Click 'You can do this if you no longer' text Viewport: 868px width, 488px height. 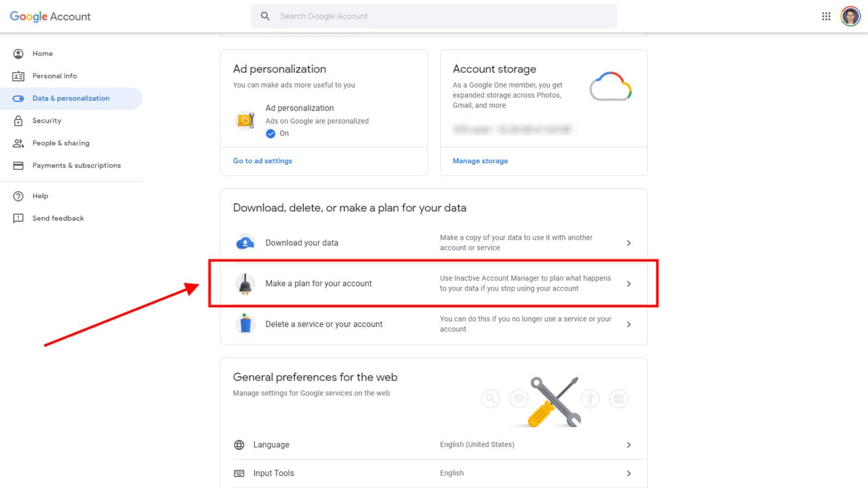pyautogui.click(x=525, y=324)
